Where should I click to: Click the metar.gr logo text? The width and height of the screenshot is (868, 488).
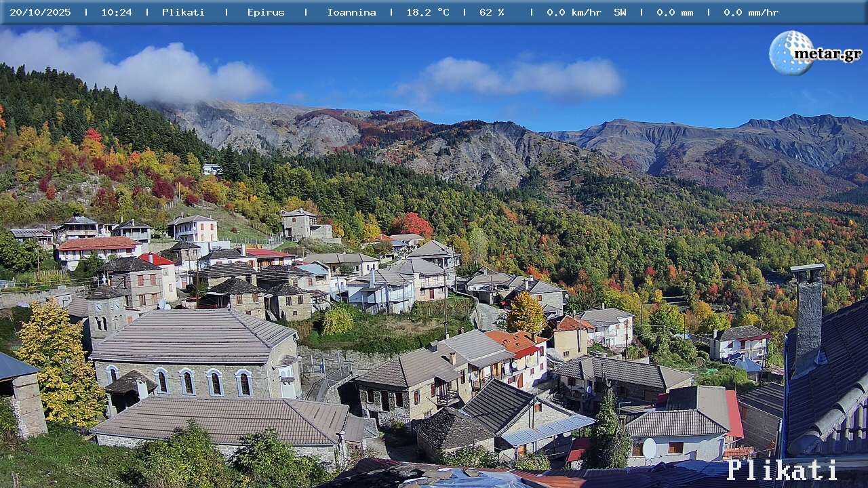[827, 54]
